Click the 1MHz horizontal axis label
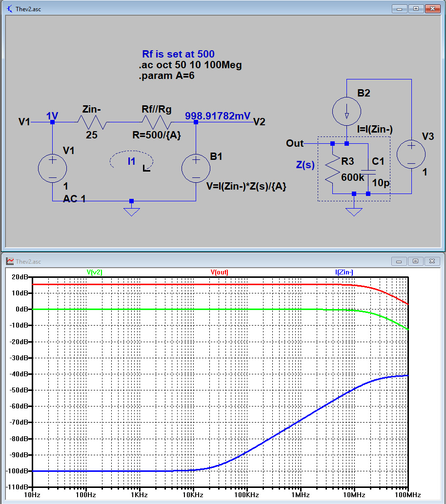This screenshot has width=446, height=504. (x=301, y=495)
